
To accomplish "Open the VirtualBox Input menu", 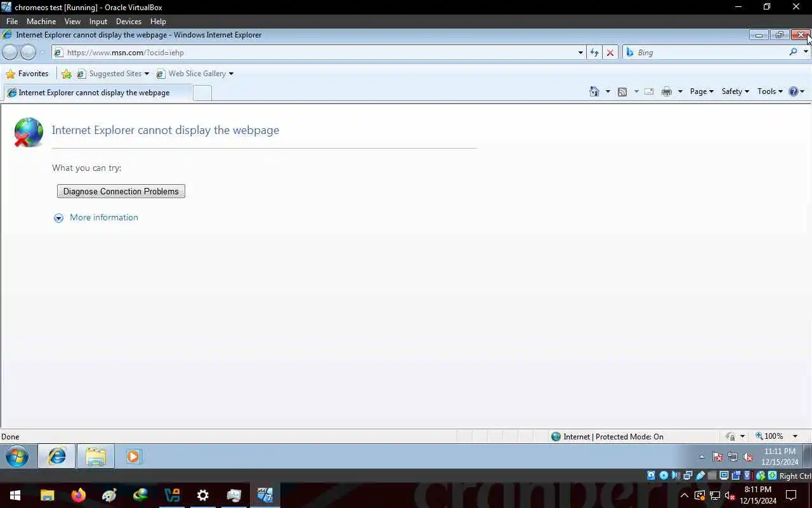I will (x=98, y=21).
